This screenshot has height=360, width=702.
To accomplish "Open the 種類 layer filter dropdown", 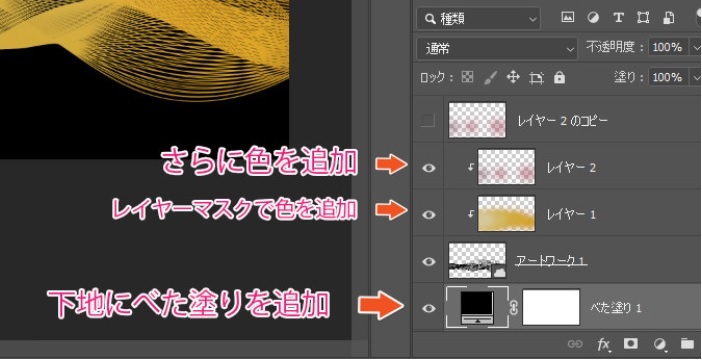I will (x=478, y=19).
